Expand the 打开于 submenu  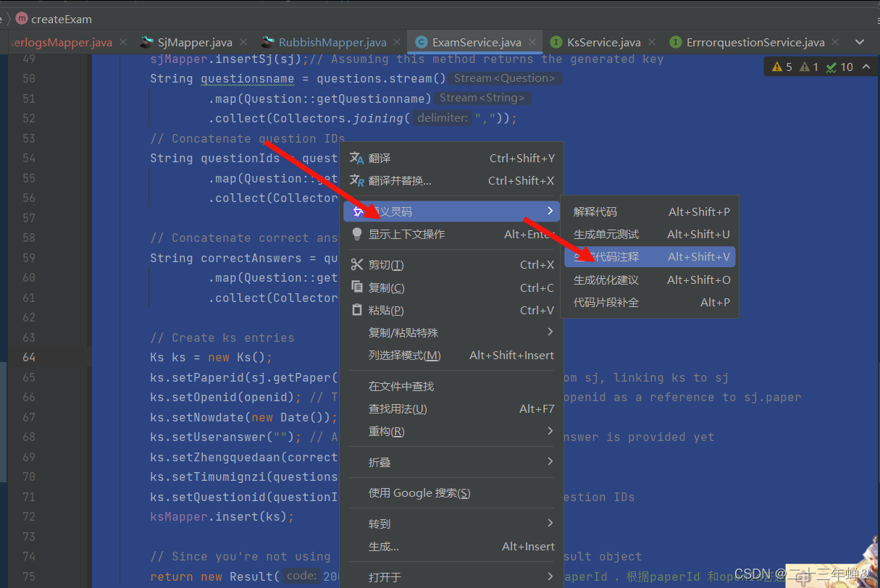pos(452,576)
